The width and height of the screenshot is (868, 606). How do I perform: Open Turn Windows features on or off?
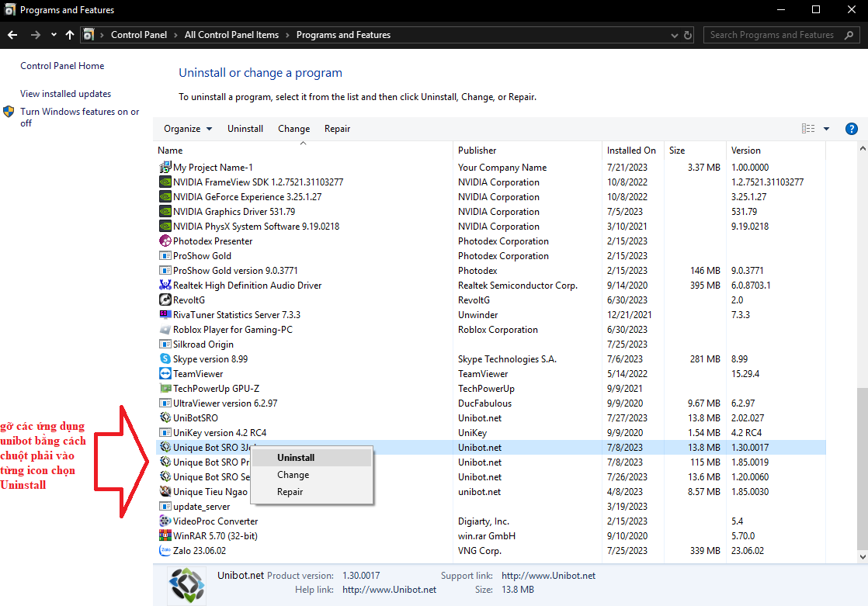coord(80,117)
